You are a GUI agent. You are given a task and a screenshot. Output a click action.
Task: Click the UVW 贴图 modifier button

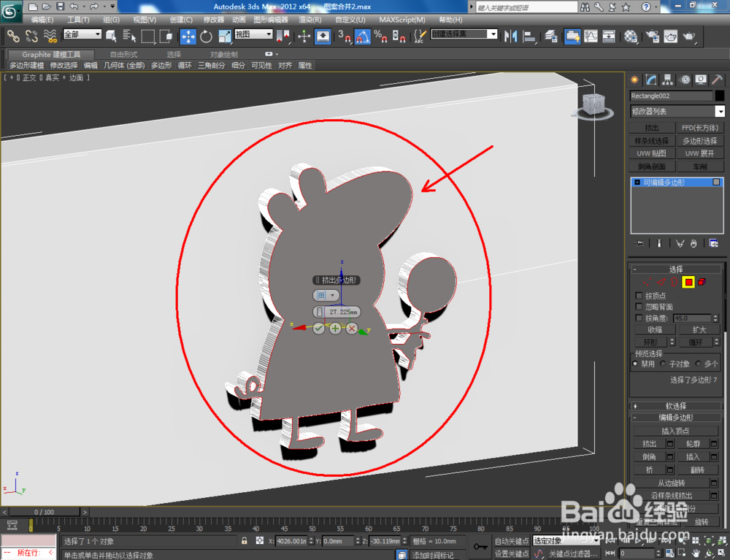pyautogui.click(x=651, y=153)
